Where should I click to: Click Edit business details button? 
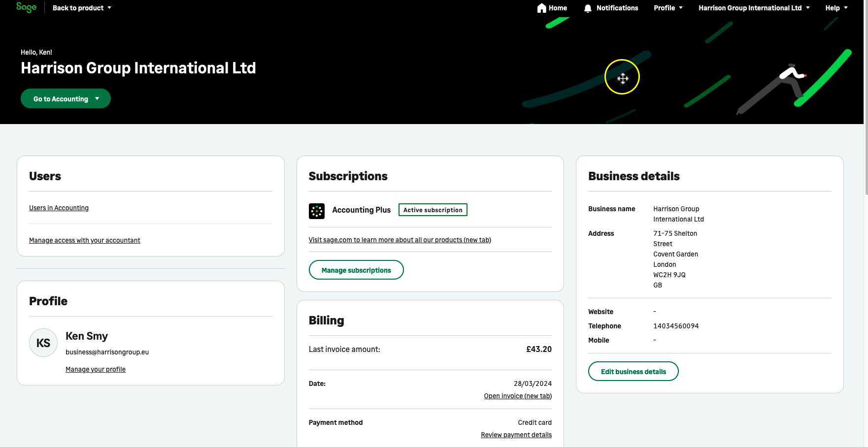634,371
